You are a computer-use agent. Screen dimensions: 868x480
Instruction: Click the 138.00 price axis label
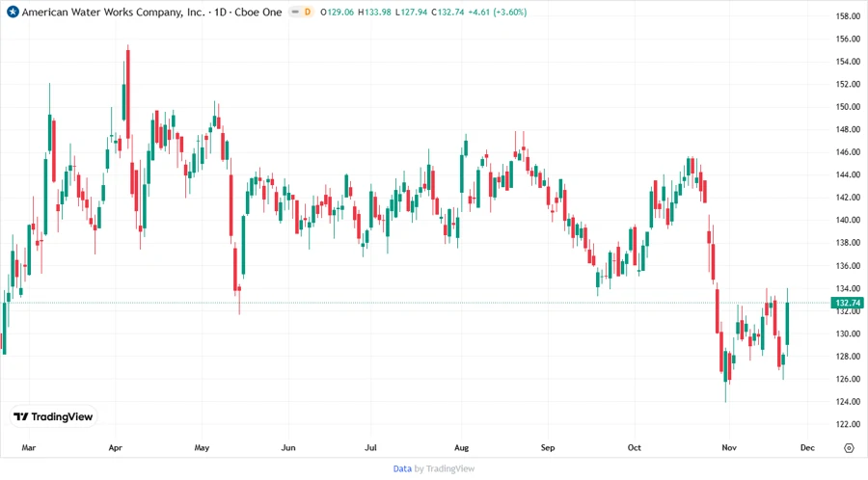[848, 243]
